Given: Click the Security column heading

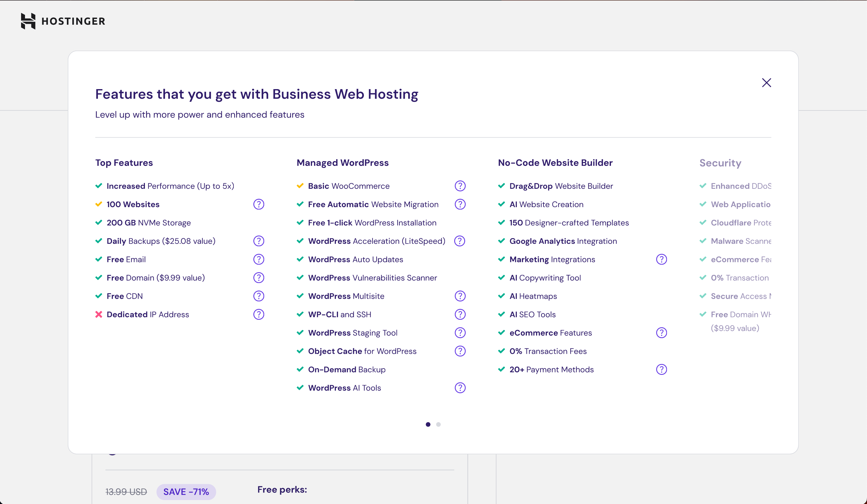Looking at the screenshot, I should pos(720,163).
